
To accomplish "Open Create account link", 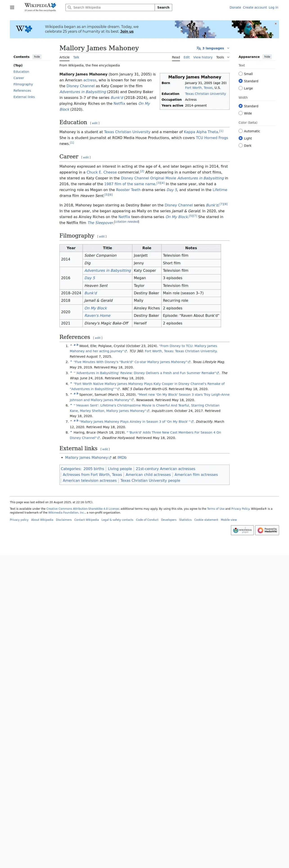I will coord(255,7).
